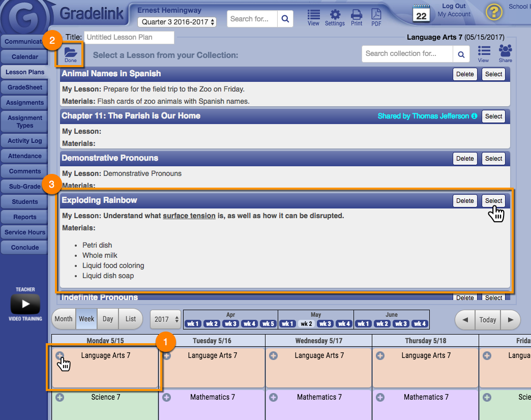Select the Exploding Rainbow lesson
Image resolution: width=531 pixels, height=420 pixels.
click(x=493, y=201)
